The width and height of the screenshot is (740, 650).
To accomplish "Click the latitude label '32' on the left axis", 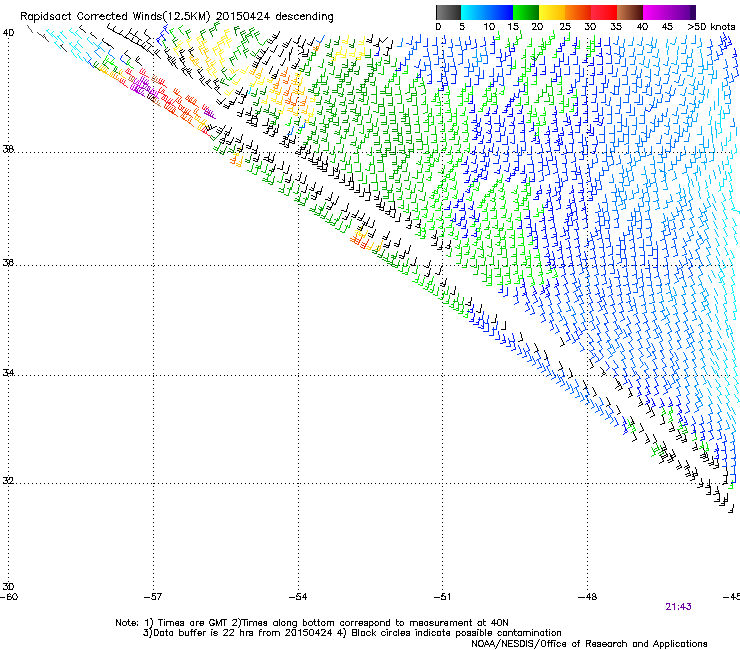I will [8, 481].
